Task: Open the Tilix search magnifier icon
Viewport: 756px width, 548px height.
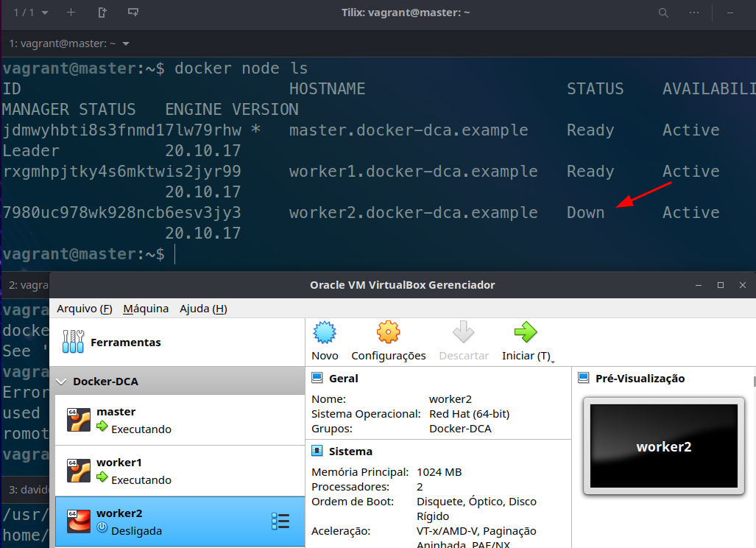Action: [663, 13]
